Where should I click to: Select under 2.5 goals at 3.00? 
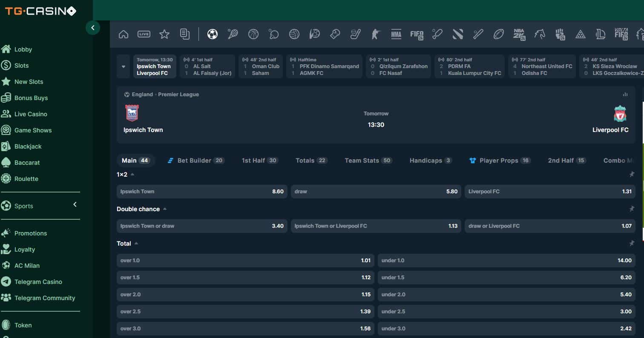[506, 312]
